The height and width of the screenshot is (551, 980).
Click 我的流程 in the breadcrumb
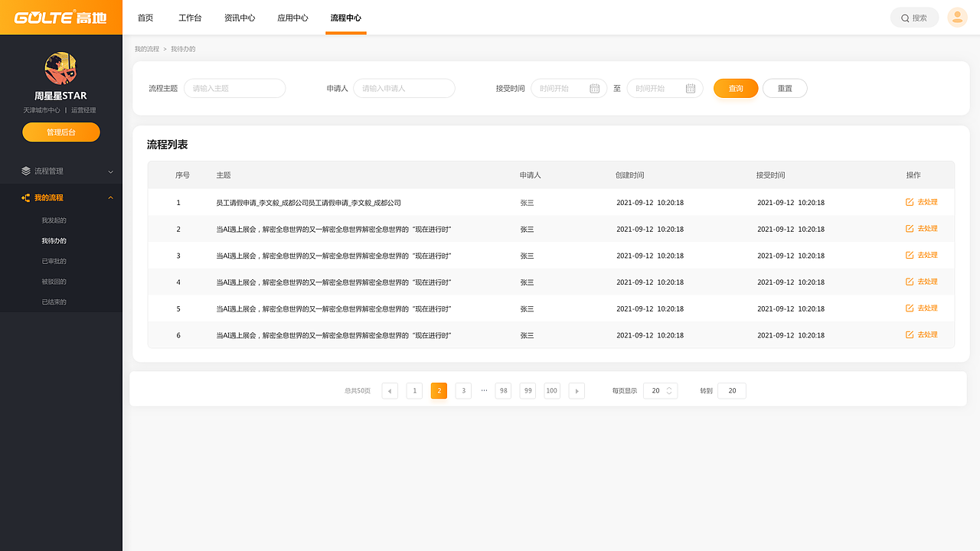coord(147,49)
